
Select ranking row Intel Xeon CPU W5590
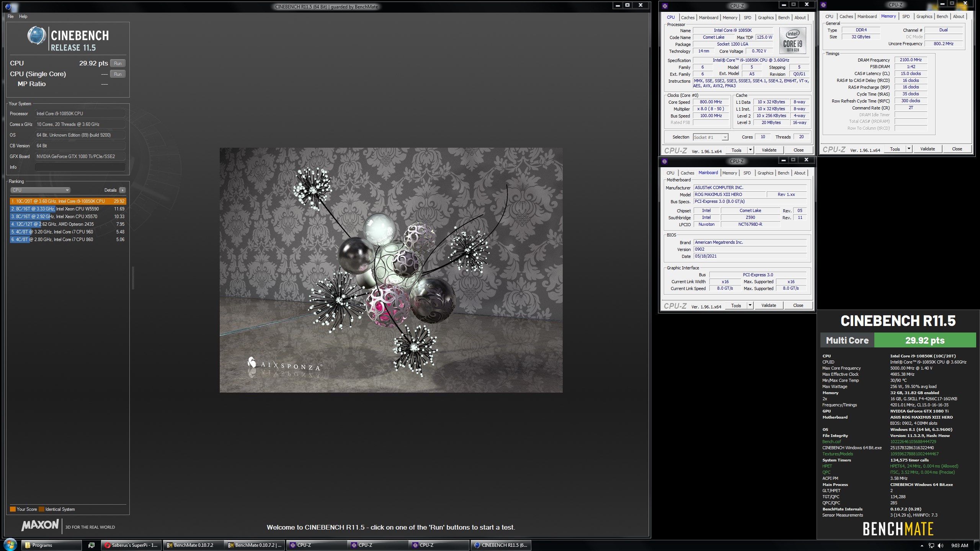(68, 209)
